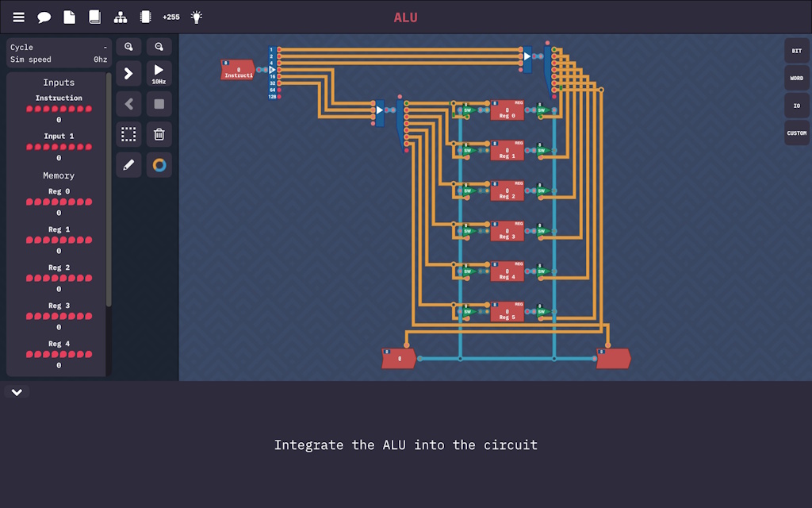Stop the simulation
Image resolution: width=812 pixels, height=508 pixels.
[159, 104]
